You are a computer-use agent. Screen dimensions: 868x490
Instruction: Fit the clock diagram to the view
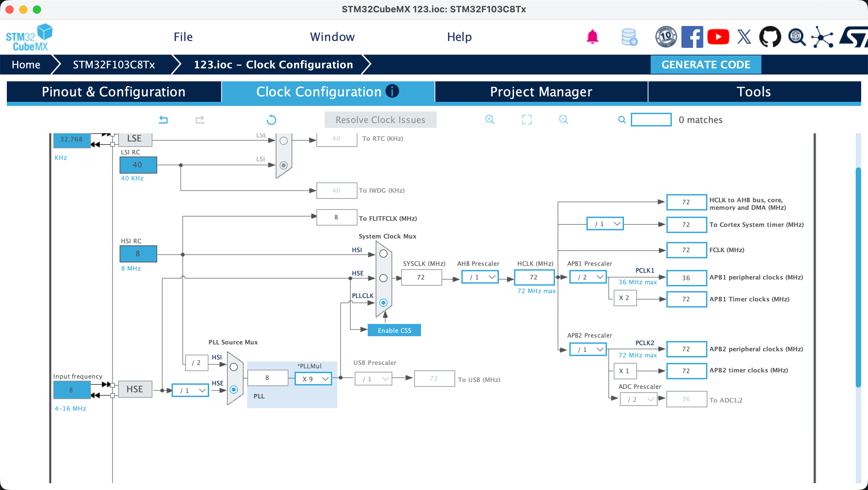click(527, 120)
